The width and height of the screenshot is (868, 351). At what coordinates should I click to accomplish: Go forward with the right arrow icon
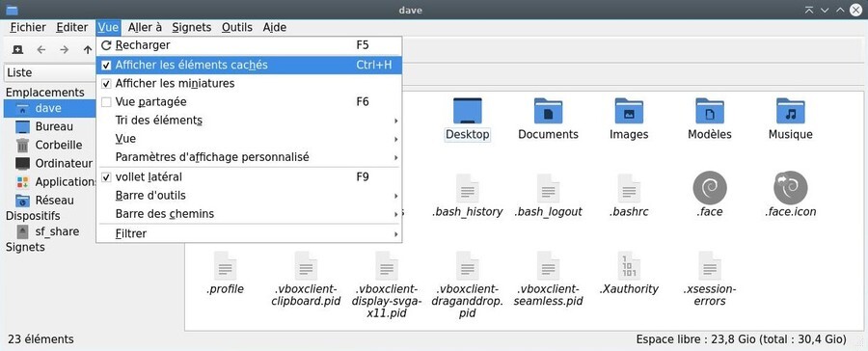pos(65,50)
